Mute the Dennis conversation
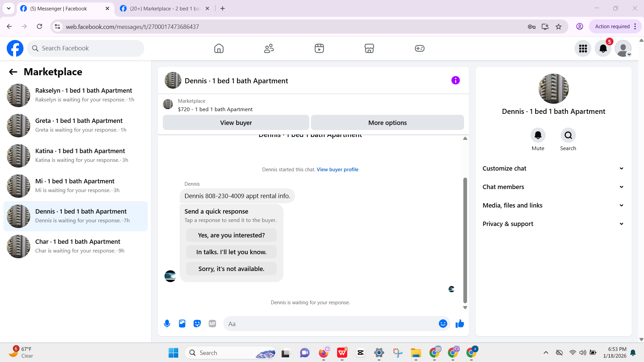Screen dimensions: 644x362 (538, 135)
